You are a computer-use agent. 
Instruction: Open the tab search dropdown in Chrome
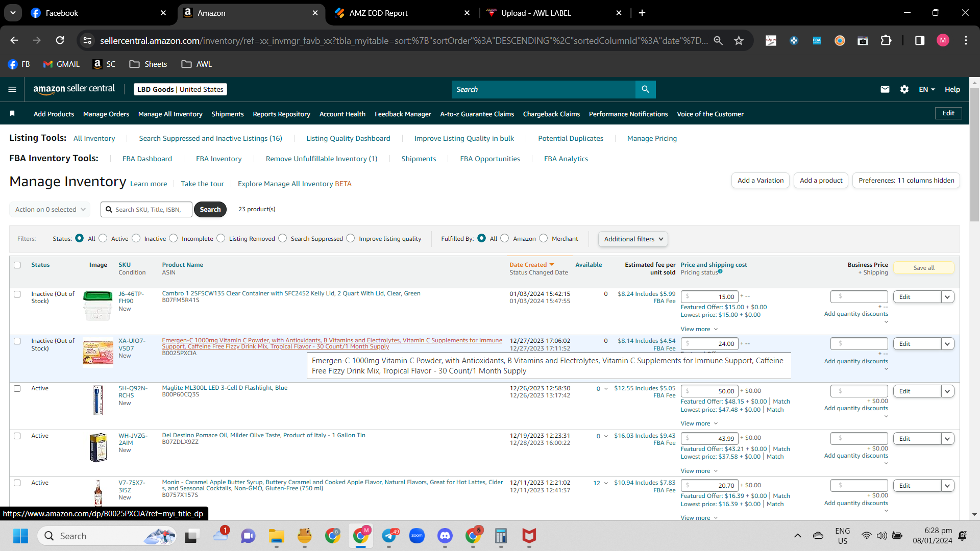(x=13, y=13)
